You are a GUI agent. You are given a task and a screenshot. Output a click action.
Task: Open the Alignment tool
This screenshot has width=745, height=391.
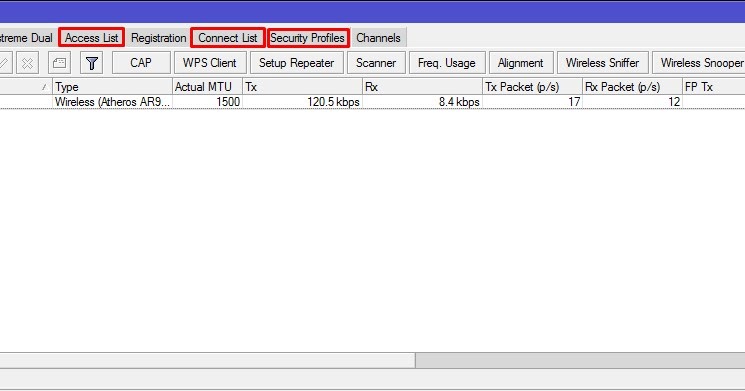coord(521,63)
